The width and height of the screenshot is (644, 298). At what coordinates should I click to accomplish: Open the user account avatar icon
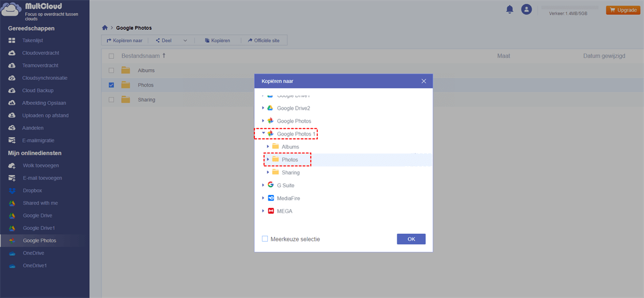526,9
